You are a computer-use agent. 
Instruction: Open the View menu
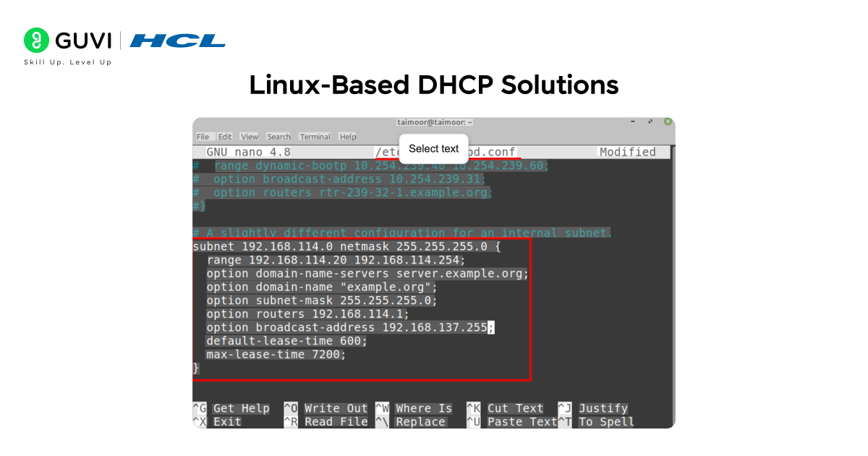point(250,136)
